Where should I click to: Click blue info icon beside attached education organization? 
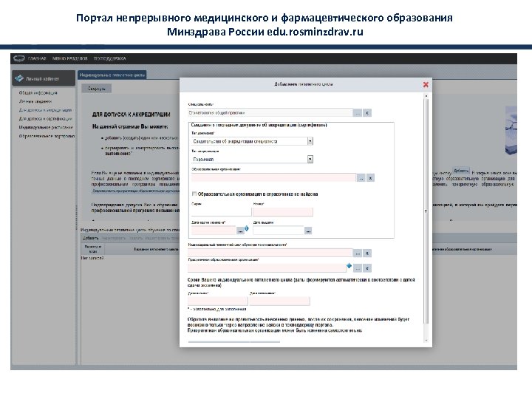[x=349, y=266]
